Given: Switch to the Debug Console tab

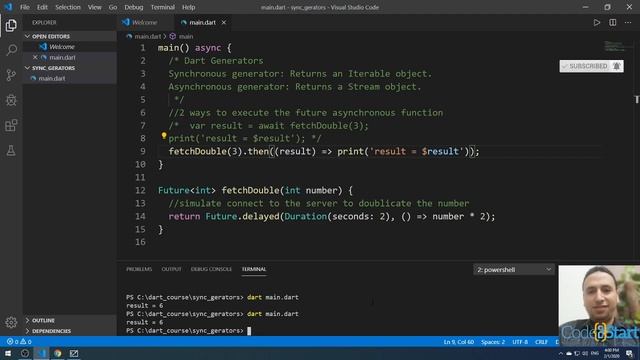Looking at the screenshot, I should coord(211,269).
